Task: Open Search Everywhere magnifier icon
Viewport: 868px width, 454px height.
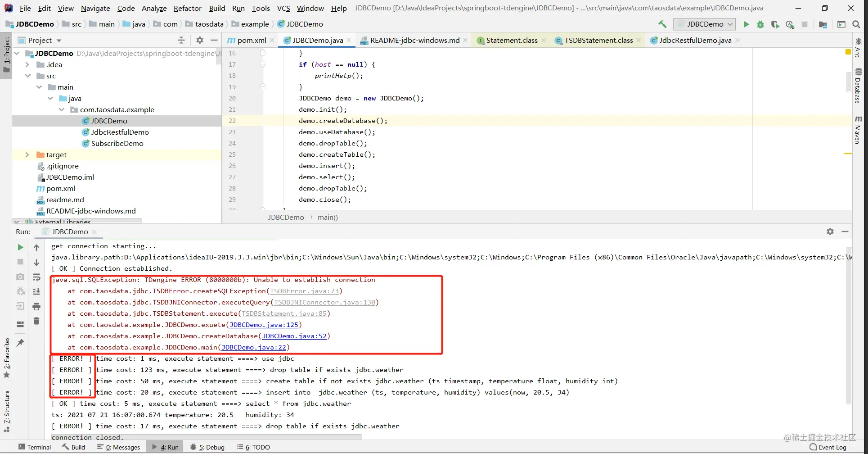Action: tap(856, 24)
